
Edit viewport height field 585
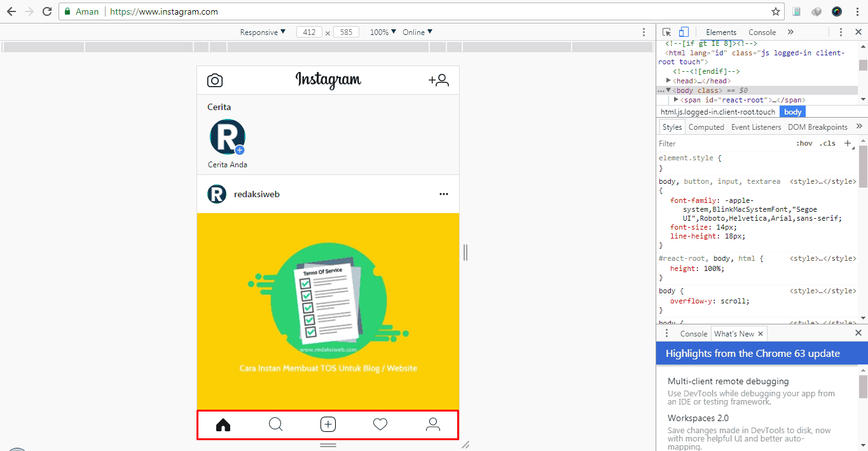(346, 32)
